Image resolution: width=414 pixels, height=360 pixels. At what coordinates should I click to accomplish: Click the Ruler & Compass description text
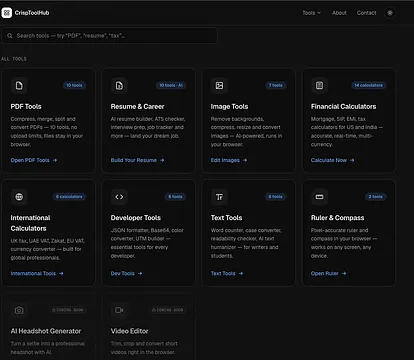point(344,243)
